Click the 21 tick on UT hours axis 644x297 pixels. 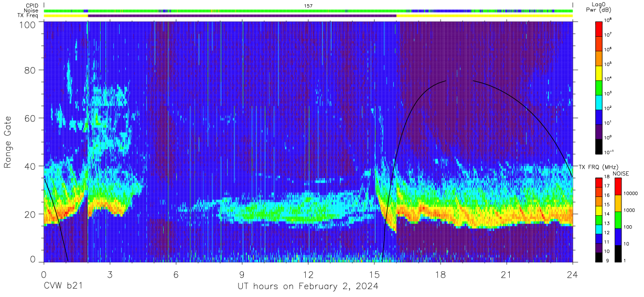507,274
